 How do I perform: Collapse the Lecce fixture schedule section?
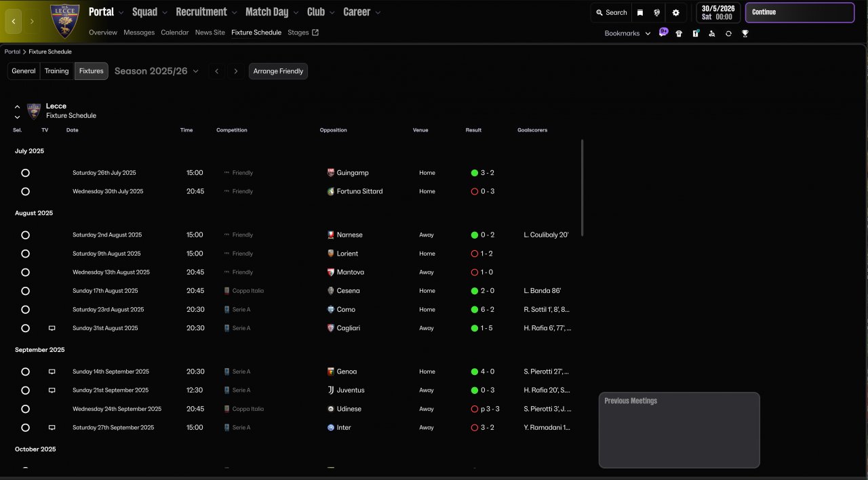[17, 106]
